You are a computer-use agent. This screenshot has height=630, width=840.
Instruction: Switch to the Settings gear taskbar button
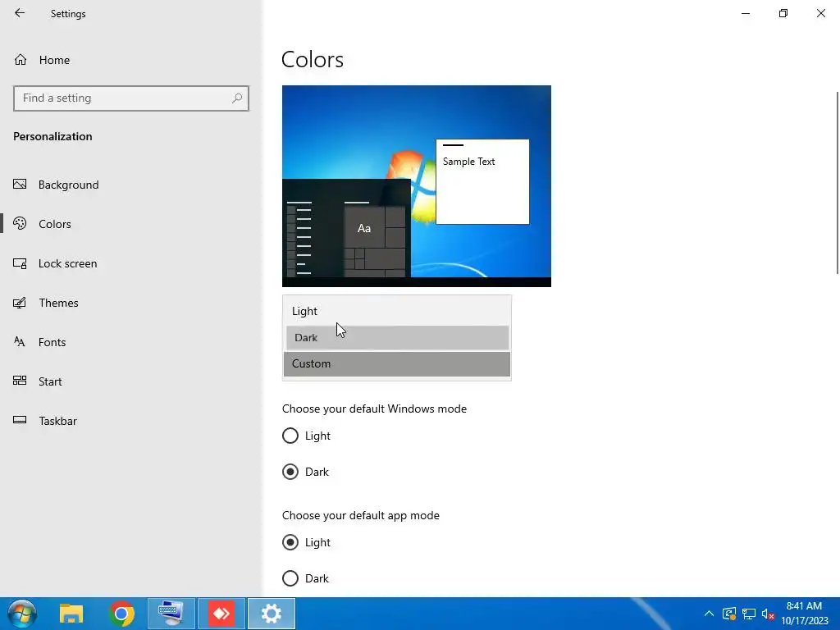[271, 614]
